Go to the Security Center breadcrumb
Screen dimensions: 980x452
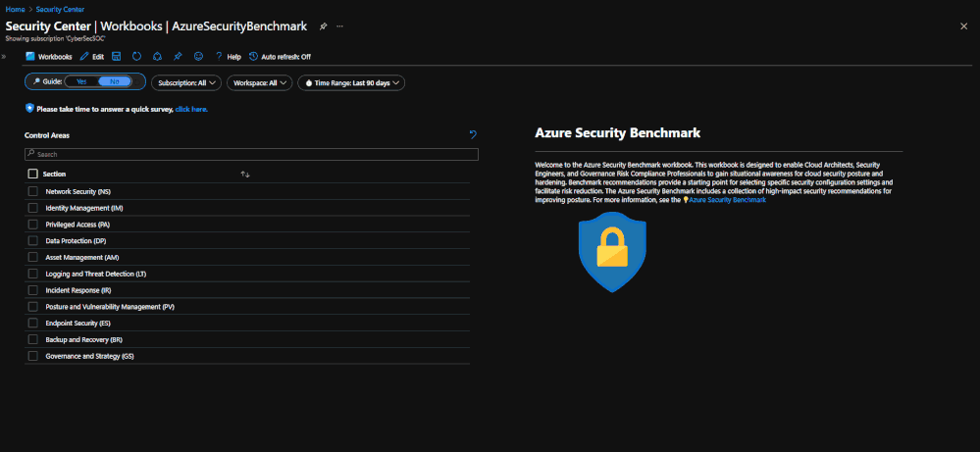(x=60, y=10)
